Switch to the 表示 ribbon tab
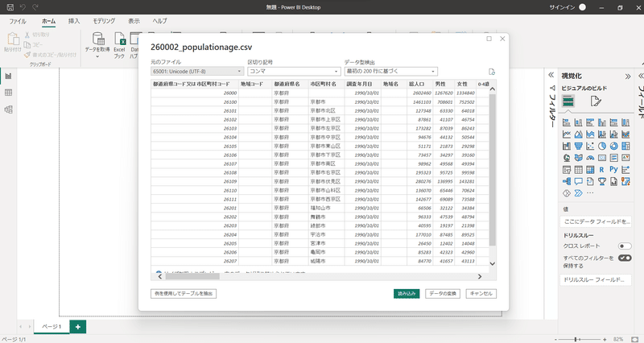 click(x=134, y=21)
